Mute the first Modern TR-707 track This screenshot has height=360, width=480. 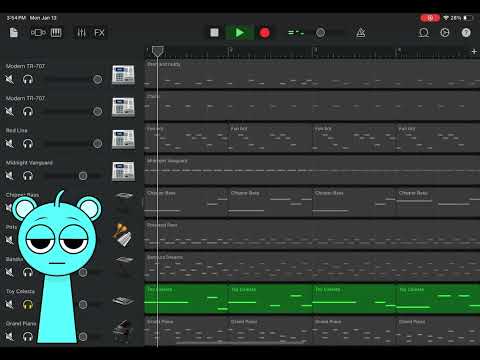tap(10, 79)
